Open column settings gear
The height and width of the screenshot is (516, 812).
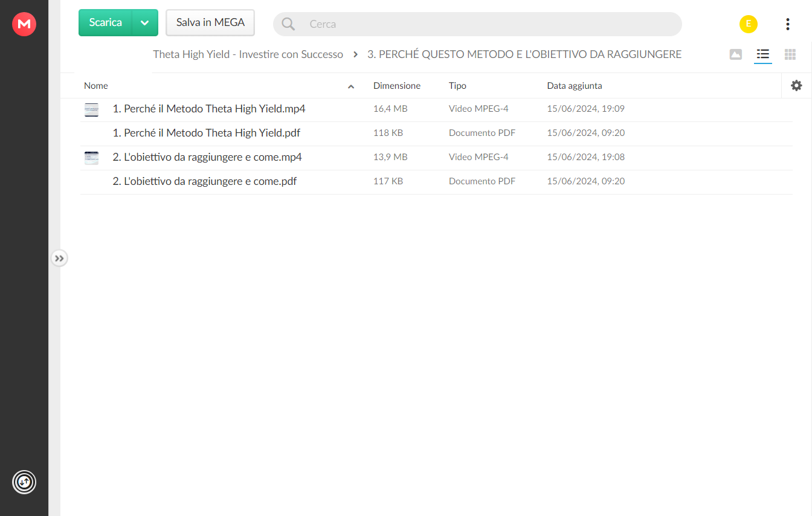pos(797,86)
